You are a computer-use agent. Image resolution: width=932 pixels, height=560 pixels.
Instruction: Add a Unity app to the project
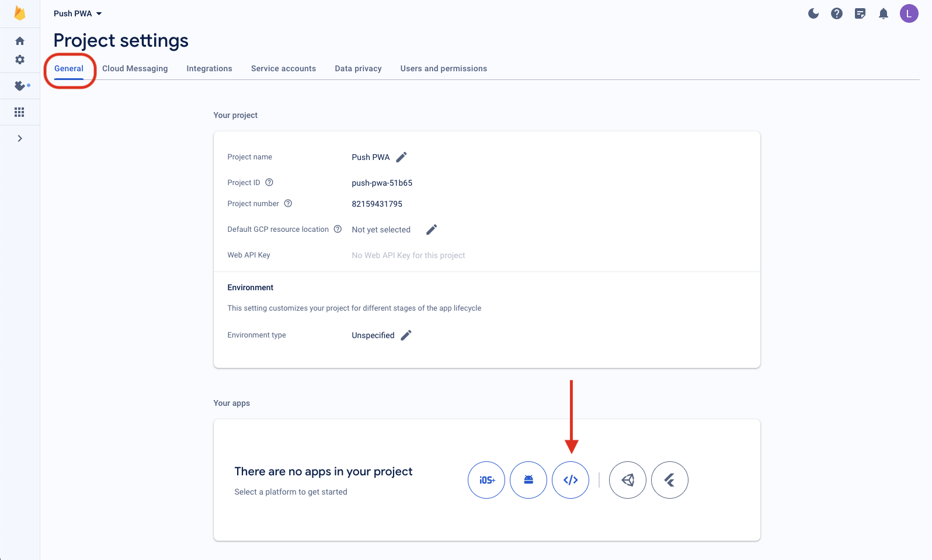[x=627, y=480]
